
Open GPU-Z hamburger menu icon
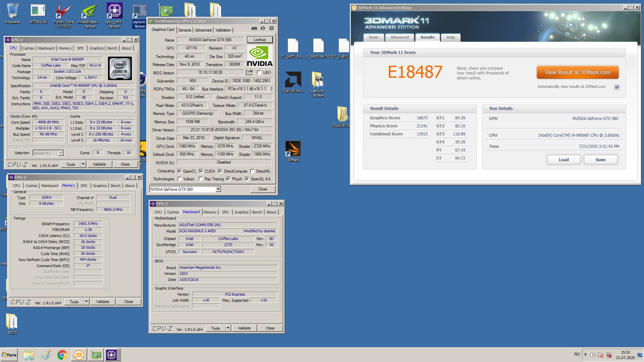pyautogui.click(x=271, y=28)
